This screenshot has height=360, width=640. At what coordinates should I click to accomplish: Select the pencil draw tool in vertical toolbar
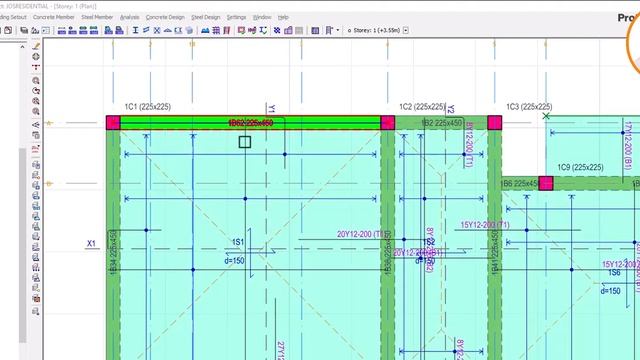(36, 46)
